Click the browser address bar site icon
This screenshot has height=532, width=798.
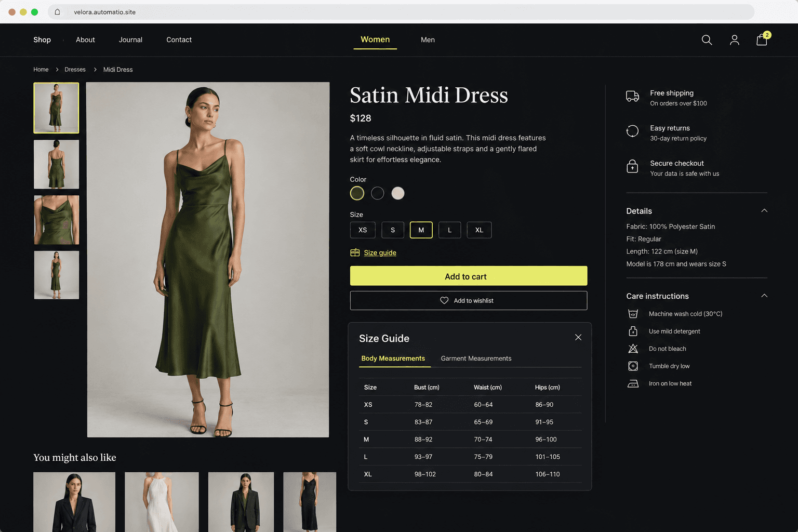coord(58,12)
